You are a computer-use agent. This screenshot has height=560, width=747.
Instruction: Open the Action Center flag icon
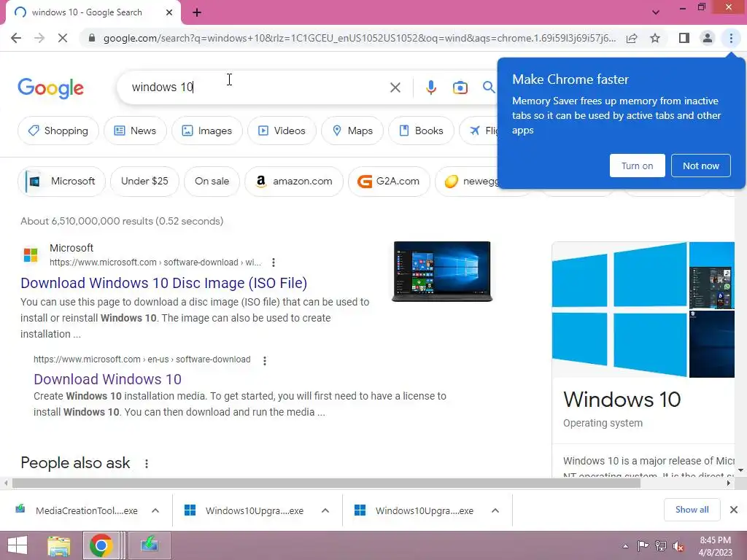coord(643,546)
